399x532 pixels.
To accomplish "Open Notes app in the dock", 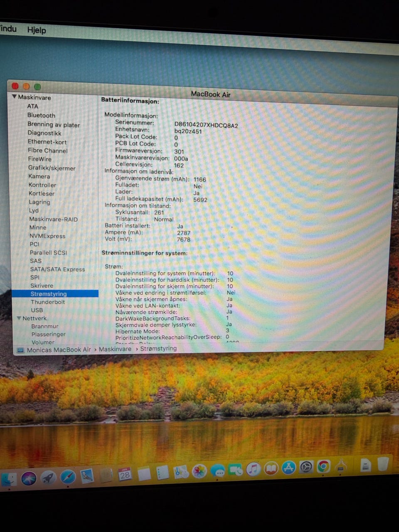I will point(144,473).
